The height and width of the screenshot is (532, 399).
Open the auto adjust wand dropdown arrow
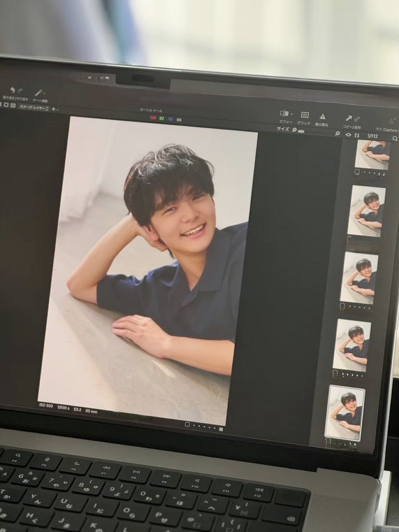click(x=45, y=93)
